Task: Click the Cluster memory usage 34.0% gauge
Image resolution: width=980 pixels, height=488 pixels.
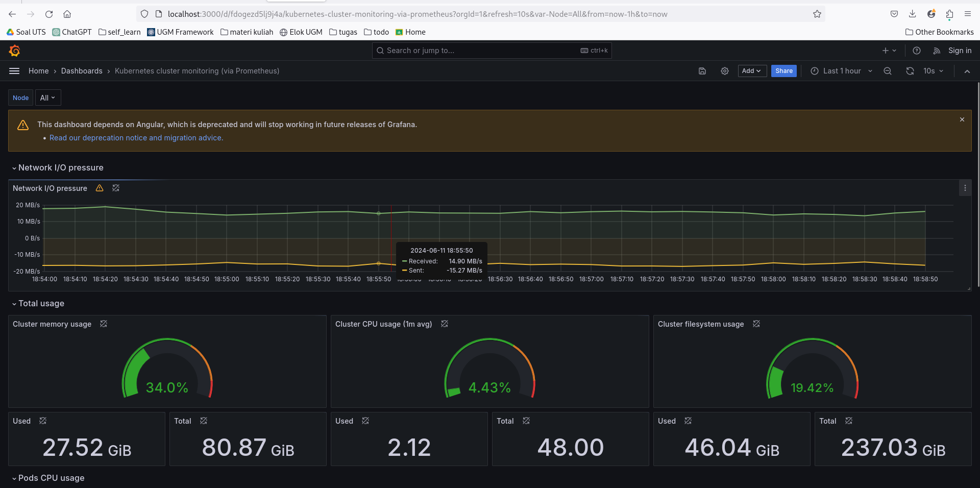Action: tap(167, 368)
